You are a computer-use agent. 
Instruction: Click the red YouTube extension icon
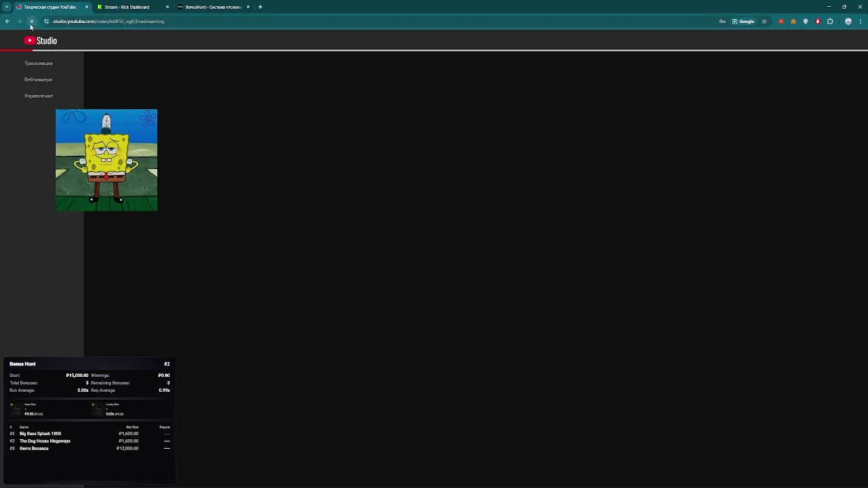tap(781, 22)
